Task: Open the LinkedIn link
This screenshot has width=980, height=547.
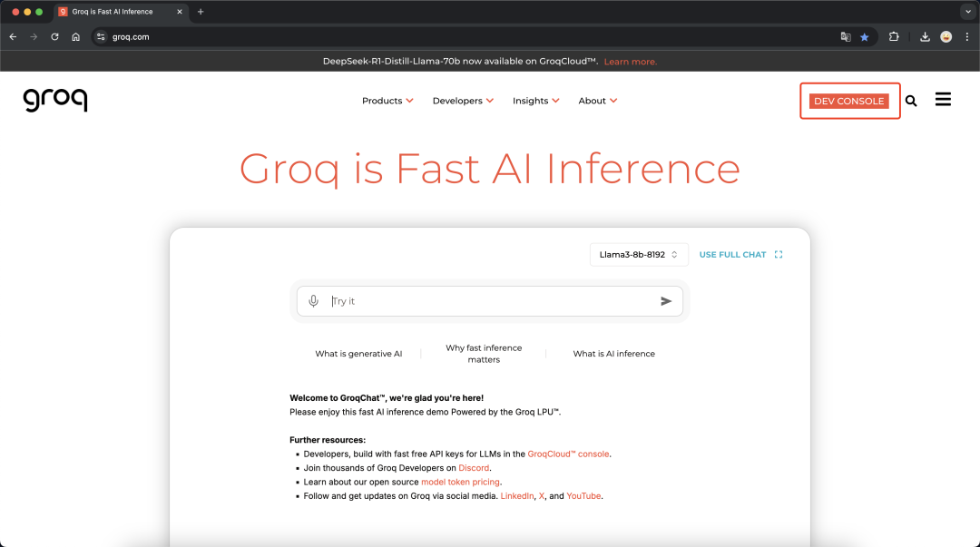Action: click(517, 495)
